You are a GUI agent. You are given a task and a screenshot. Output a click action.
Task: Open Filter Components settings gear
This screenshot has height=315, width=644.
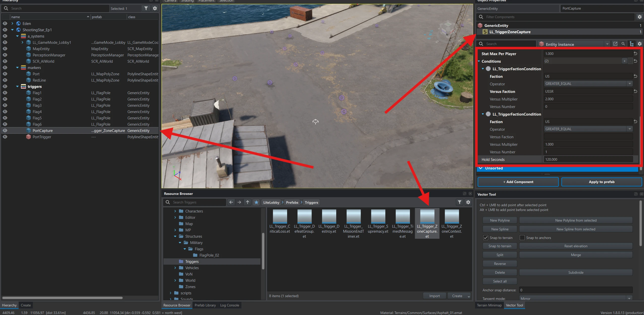pos(639,17)
